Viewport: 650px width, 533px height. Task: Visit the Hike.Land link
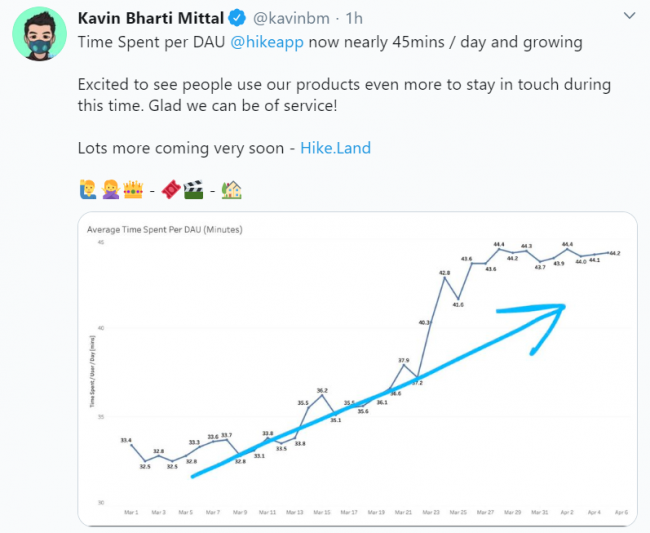click(x=335, y=148)
